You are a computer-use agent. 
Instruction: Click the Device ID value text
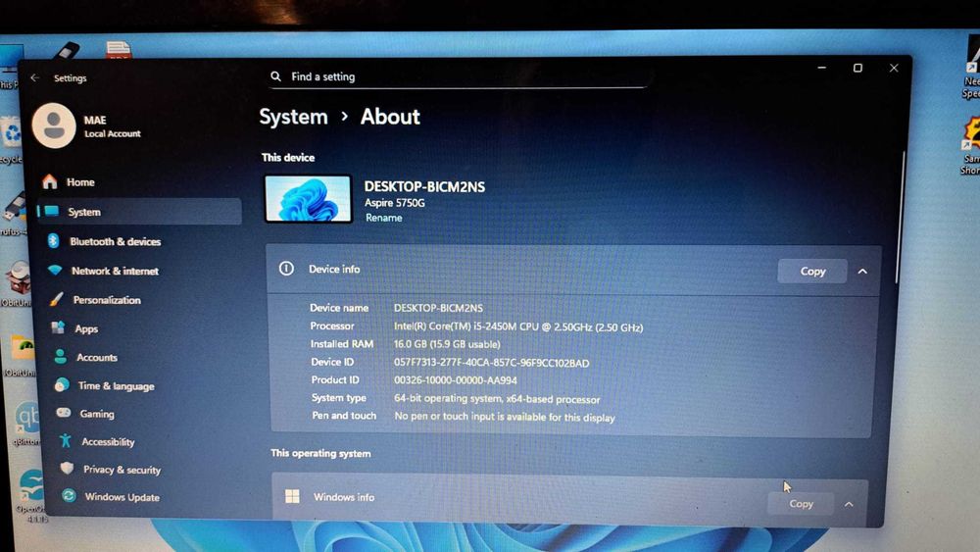[x=491, y=363]
